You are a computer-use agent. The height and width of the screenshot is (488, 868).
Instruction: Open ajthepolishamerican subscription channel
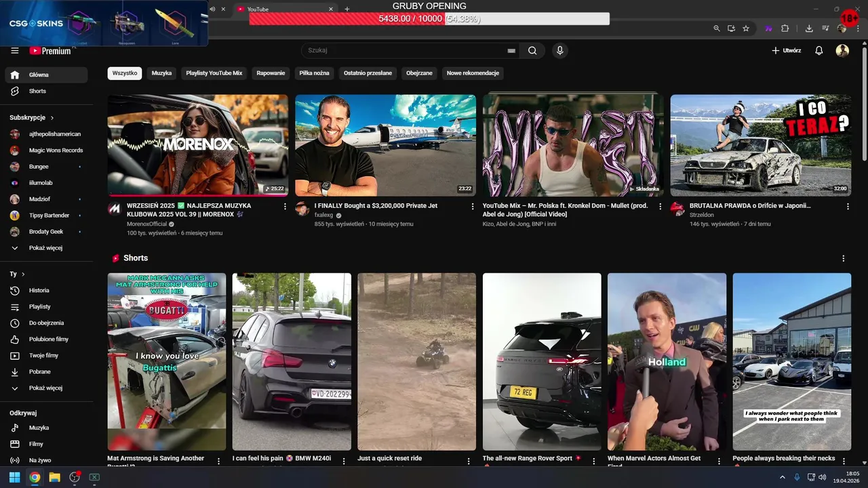click(x=46, y=134)
